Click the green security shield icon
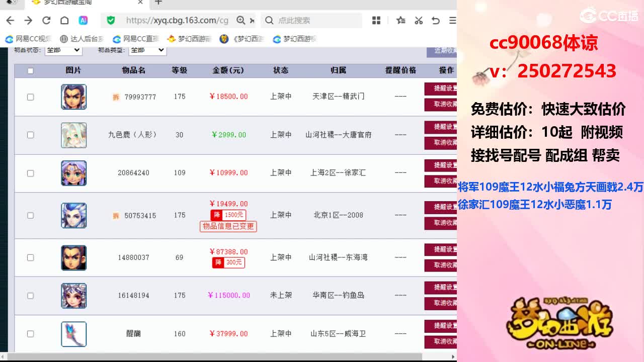Screen dimensions: 644x362 click(111, 20)
